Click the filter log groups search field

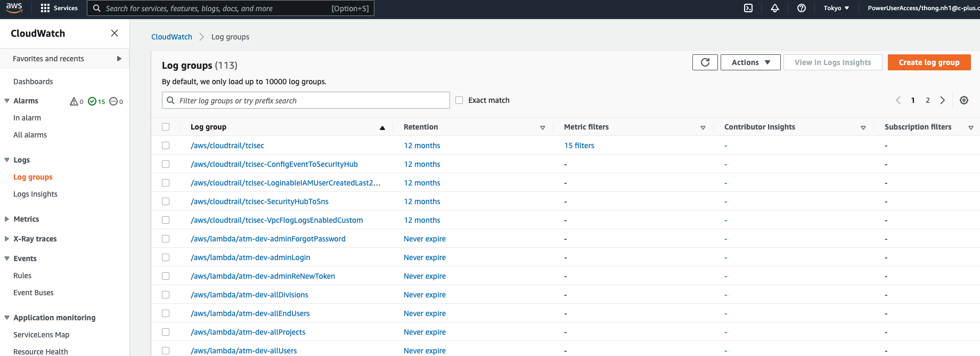tap(312, 100)
